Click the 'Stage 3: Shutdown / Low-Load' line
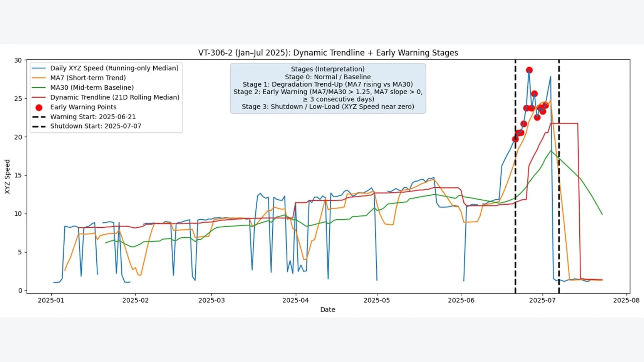Viewport: 644px width, 362px height. [328, 106]
